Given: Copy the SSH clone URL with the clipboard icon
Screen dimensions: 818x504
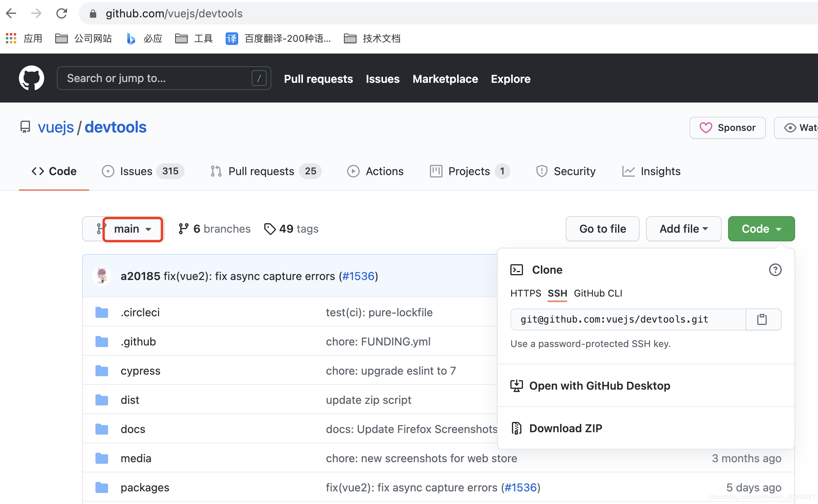Looking at the screenshot, I should pos(762,319).
